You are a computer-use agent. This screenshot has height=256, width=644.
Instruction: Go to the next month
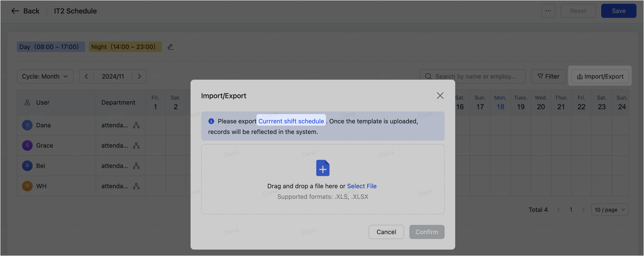(x=140, y=76)
